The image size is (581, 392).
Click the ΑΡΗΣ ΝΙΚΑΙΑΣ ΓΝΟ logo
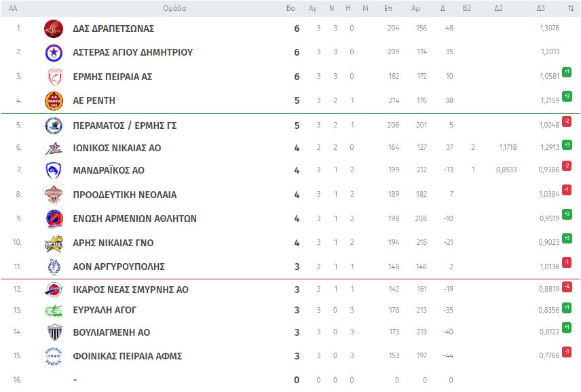coord(54,243)
